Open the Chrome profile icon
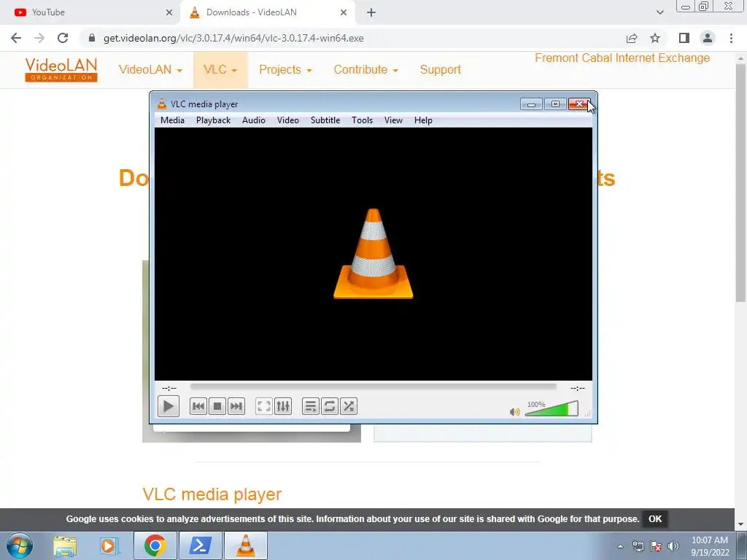Viewport: 747px width, 560px height. point(708,38)
